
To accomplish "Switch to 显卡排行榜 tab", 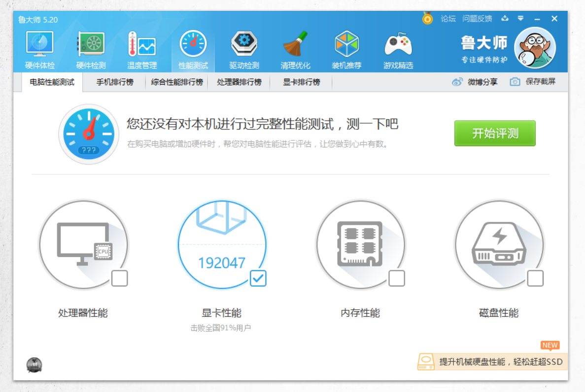I will click(x=302, y=82).
